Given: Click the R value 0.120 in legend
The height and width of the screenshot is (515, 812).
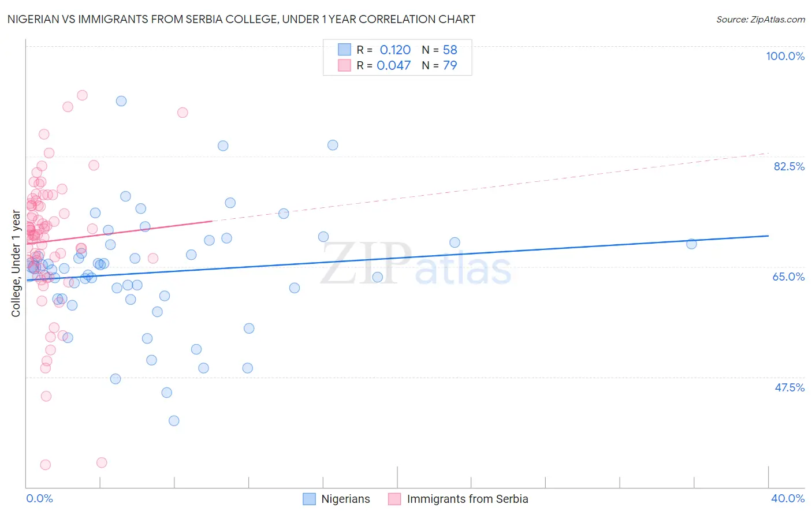Looking at the screenshot, I should click(395, 50).
